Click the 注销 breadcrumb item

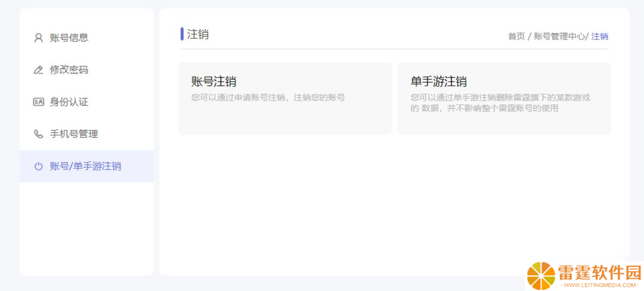[600, 36]
